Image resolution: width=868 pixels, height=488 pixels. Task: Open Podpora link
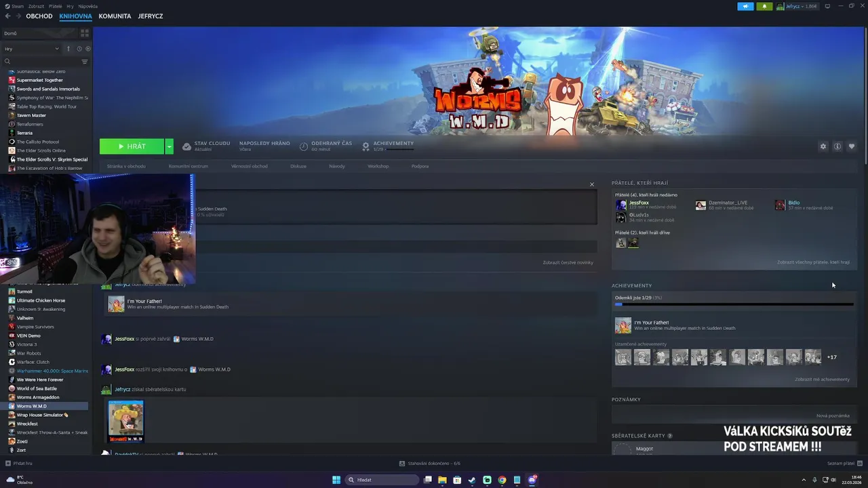(420, 166)
